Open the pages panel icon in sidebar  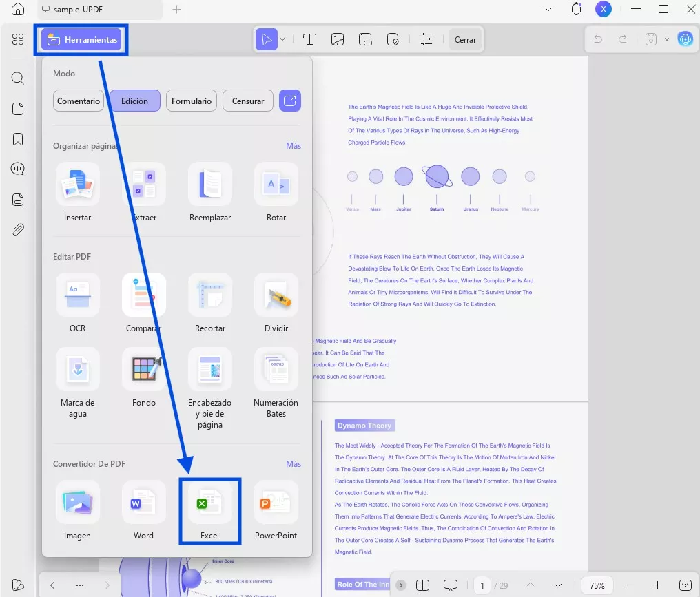click(18, 109)
